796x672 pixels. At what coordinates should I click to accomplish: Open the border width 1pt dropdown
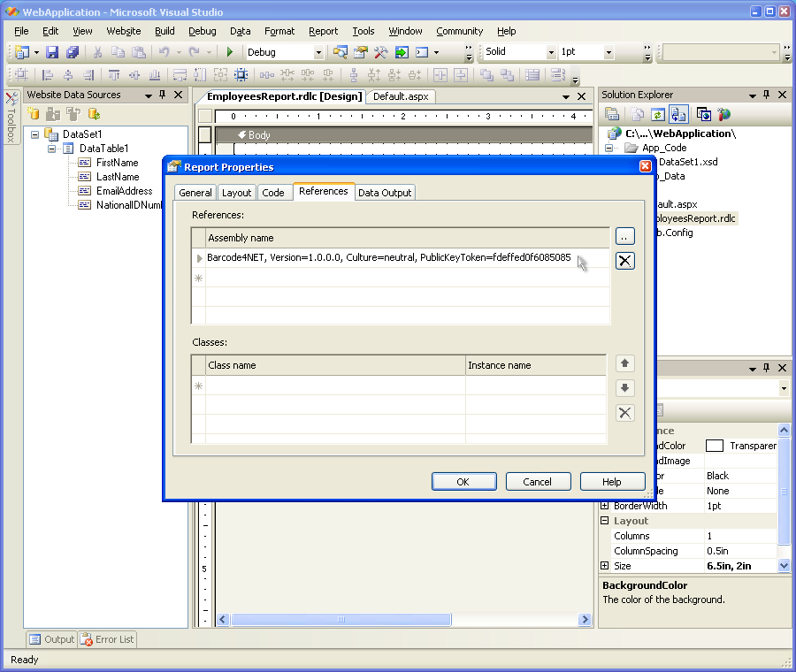[x=608, y=52]
